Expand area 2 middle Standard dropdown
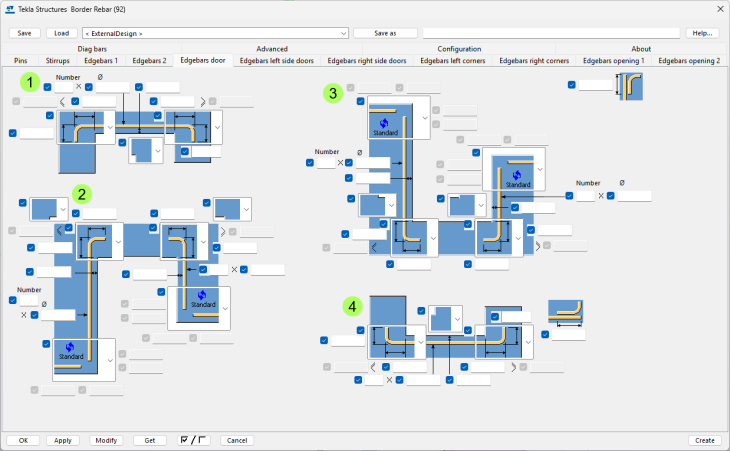730x451 pixels. 225,309
